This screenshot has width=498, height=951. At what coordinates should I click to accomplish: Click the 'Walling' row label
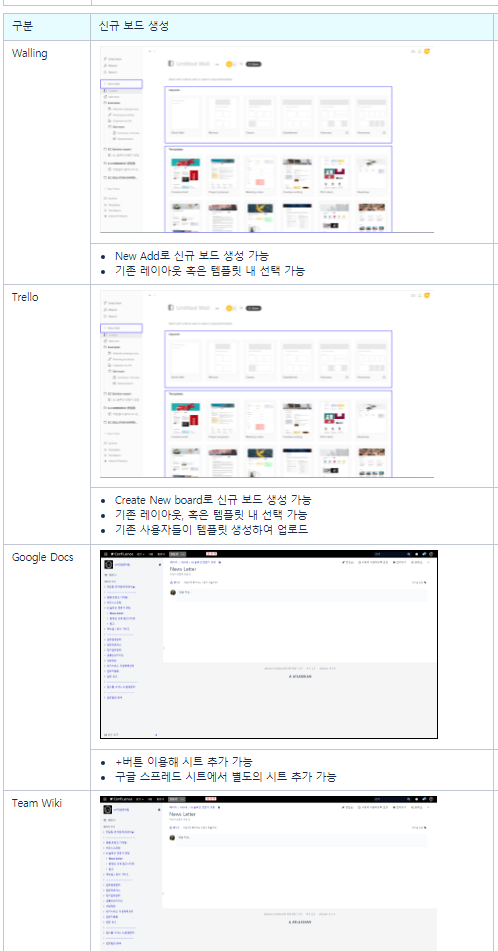click(30, 53)
